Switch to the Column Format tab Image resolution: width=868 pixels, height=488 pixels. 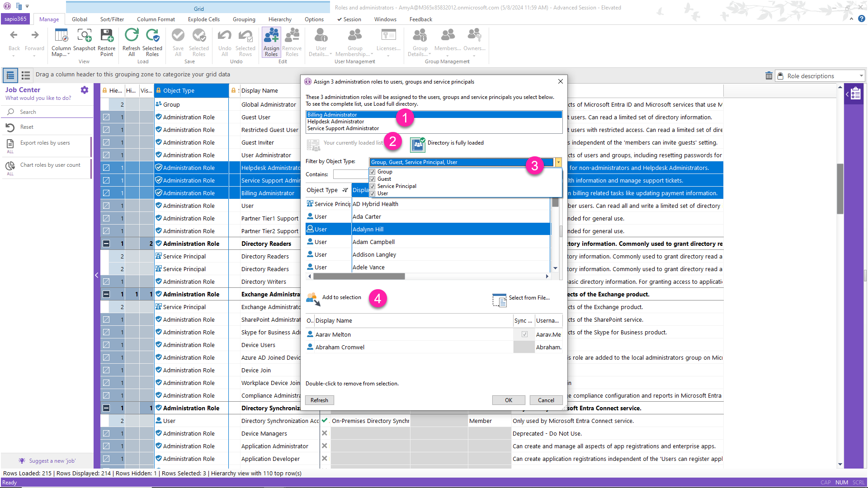tap(156, 19)
